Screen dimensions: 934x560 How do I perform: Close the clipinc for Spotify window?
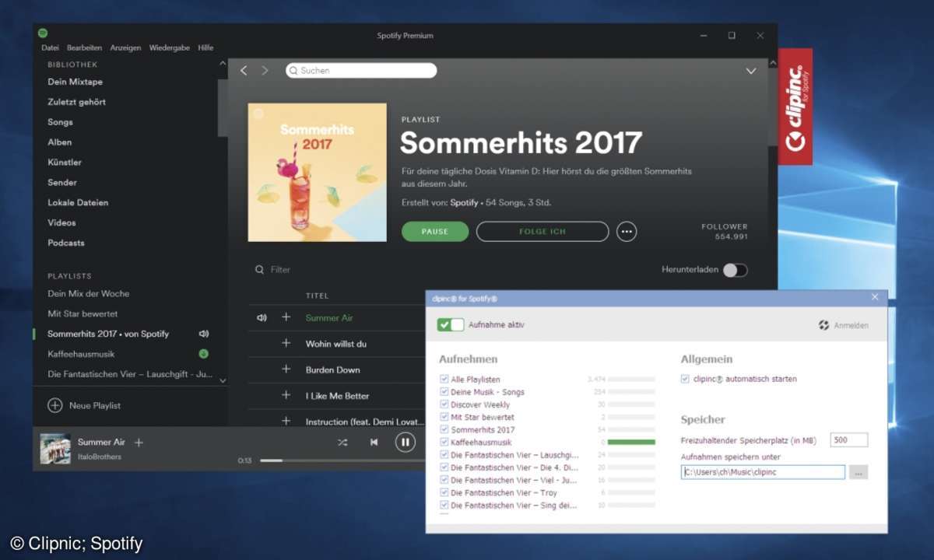(x=875, y=297)
